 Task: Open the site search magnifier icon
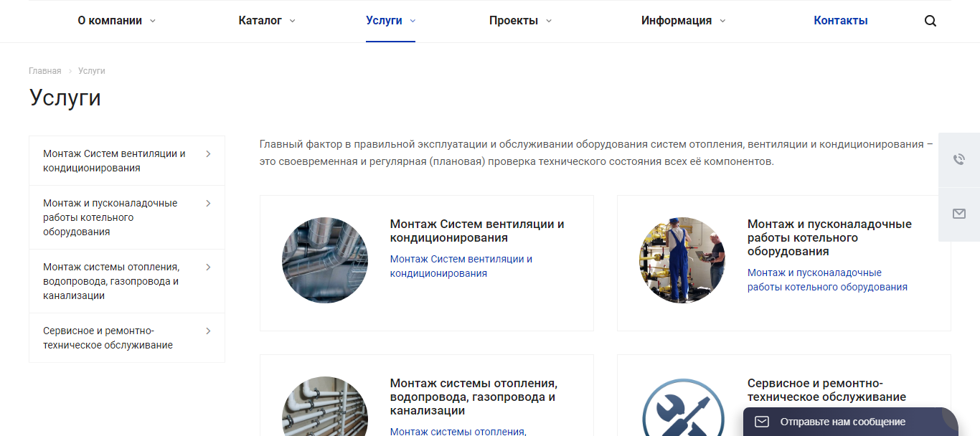(930, 21)
